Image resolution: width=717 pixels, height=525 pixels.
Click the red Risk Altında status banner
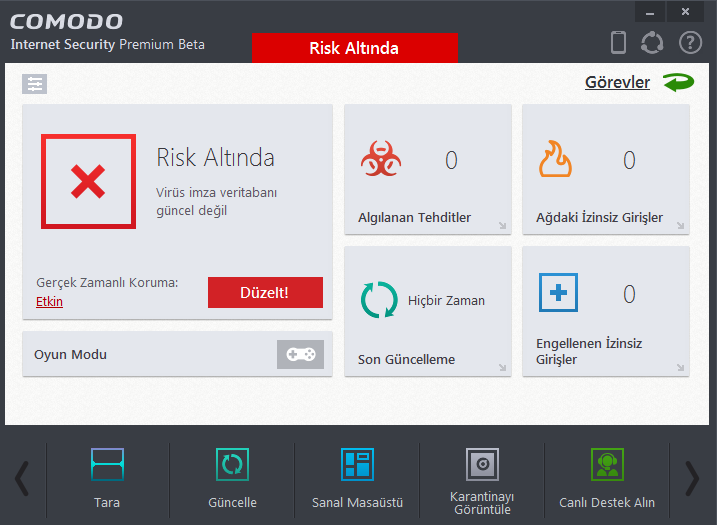tap(354, 48)
